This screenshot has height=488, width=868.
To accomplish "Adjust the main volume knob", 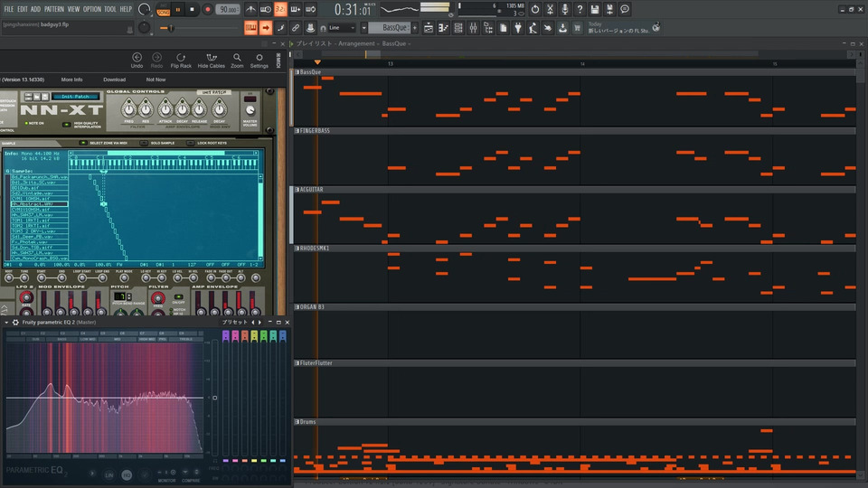I will [x=144, y=9].
